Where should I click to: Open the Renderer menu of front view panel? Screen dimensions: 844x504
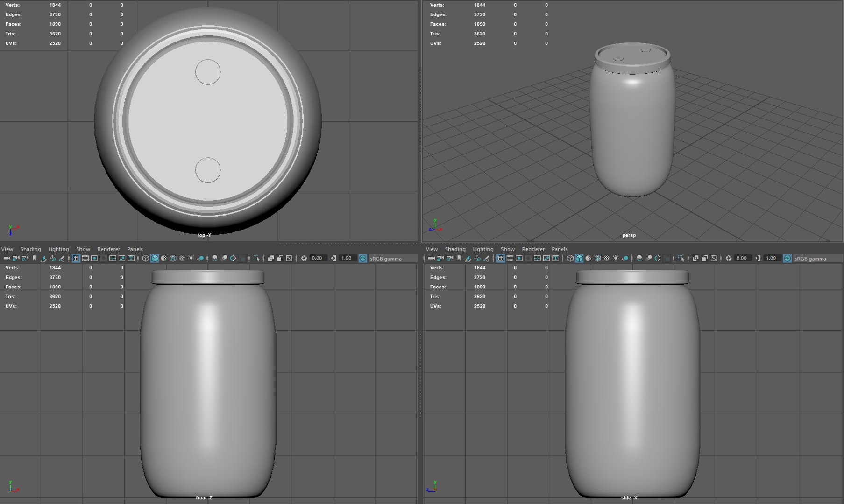[x=108, y=249]
